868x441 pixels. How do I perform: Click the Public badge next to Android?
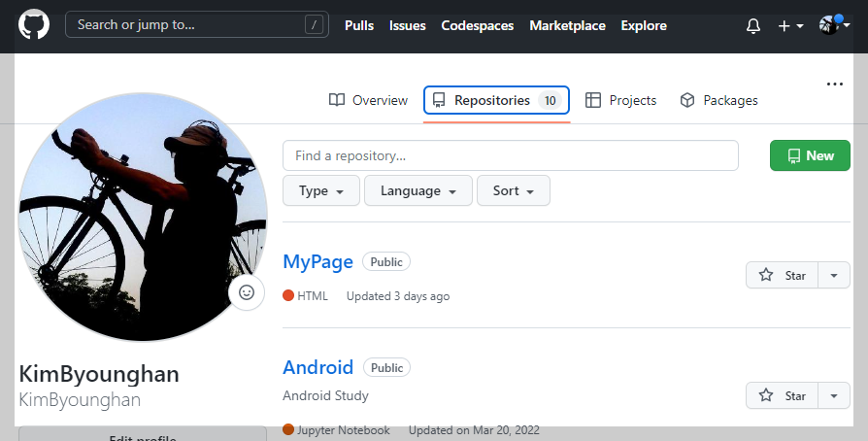tap(387, 367)
